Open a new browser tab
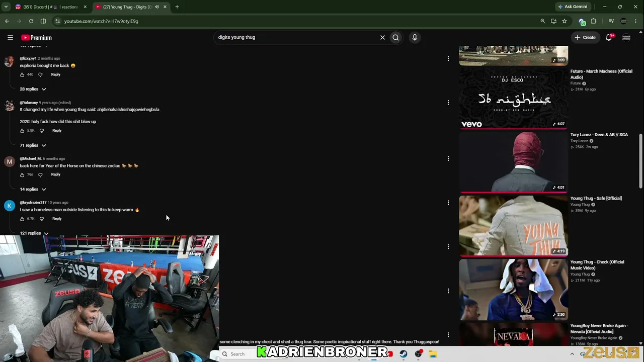Screen dimensions: 644x362 (x=177, y=7)
